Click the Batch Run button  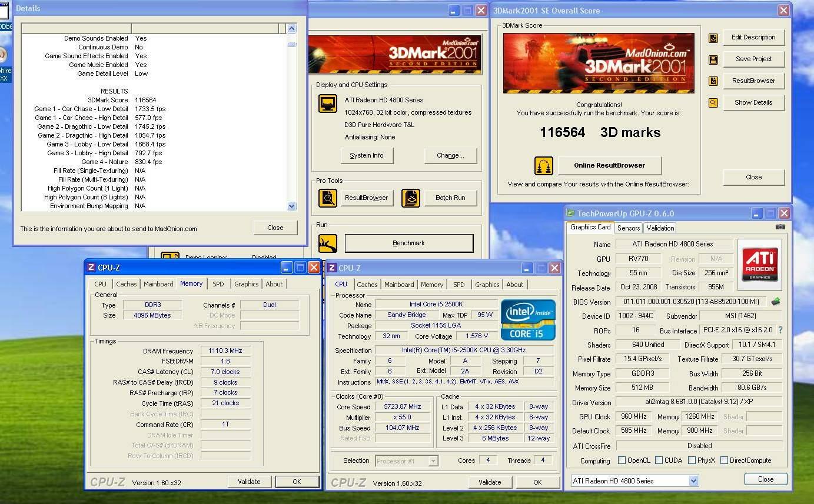450,198
